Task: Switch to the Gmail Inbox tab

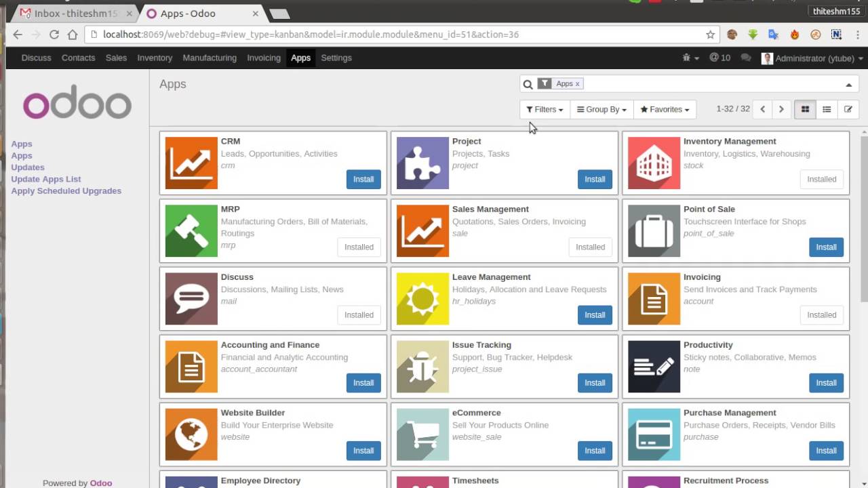Action: tap(76, 13)
